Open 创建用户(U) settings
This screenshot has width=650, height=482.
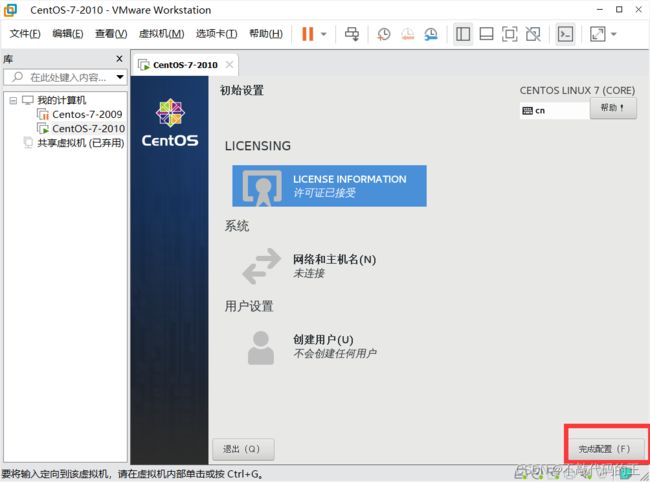tap(323, 340)
